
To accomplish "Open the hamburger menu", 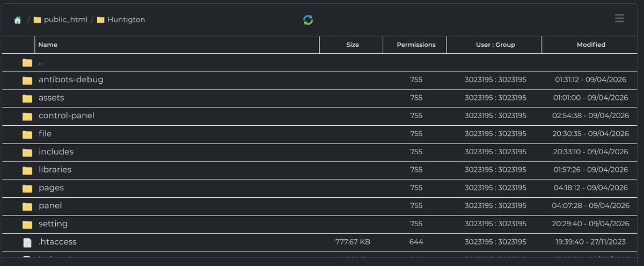I will (x=619, y=18).
